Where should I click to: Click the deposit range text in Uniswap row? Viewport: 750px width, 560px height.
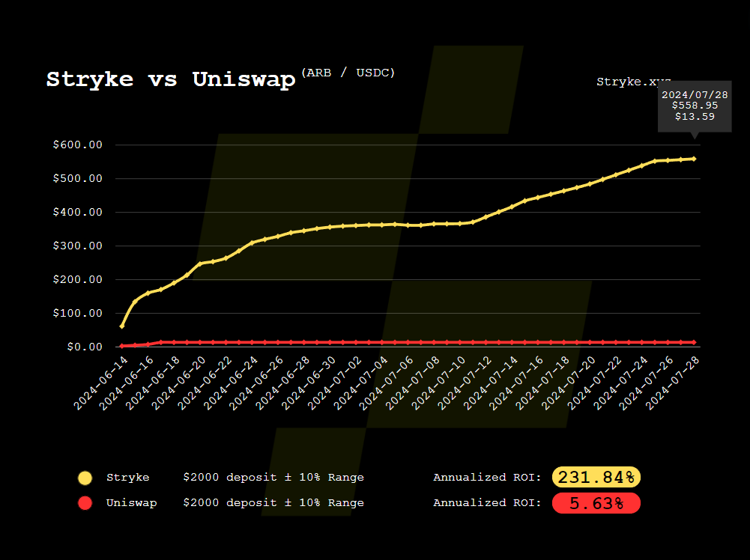tap(273, 502)
